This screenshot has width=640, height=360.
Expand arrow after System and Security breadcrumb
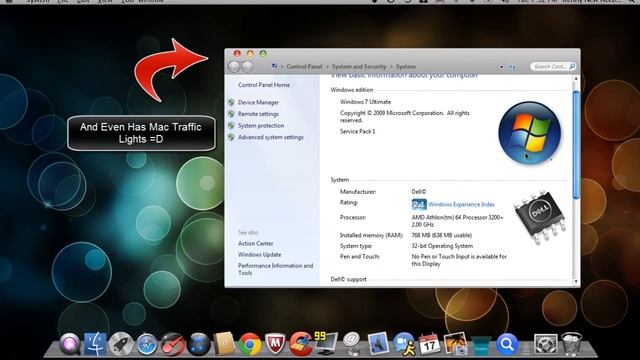tap(391, 67)
